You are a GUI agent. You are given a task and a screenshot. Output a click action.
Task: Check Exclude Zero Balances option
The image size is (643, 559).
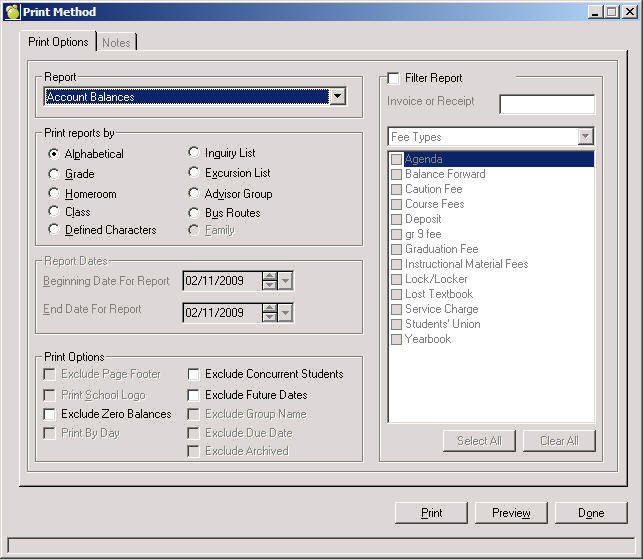(50, 414)
